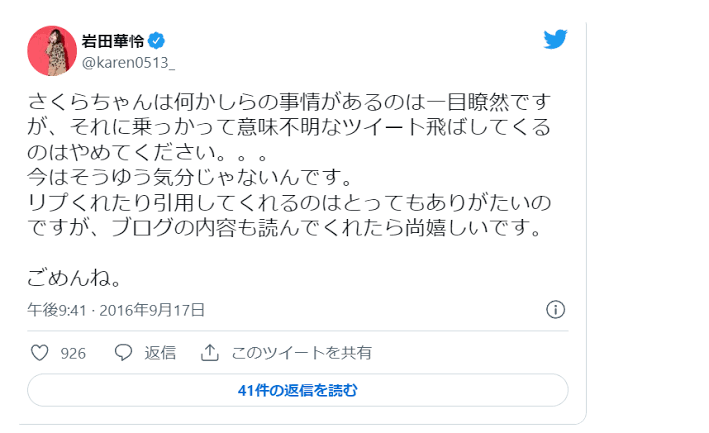Click the share upload arrow icon

click(x=210, y=353)
